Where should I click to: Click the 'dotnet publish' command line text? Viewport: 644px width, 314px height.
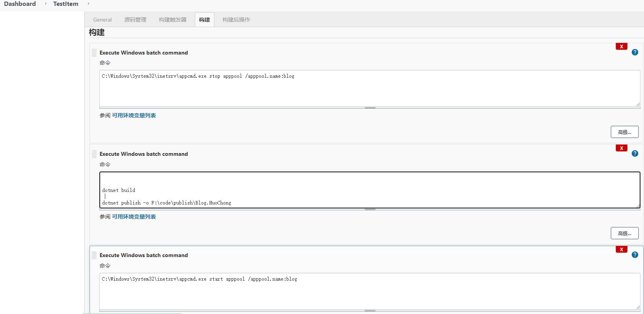click(x=166, y=203)
